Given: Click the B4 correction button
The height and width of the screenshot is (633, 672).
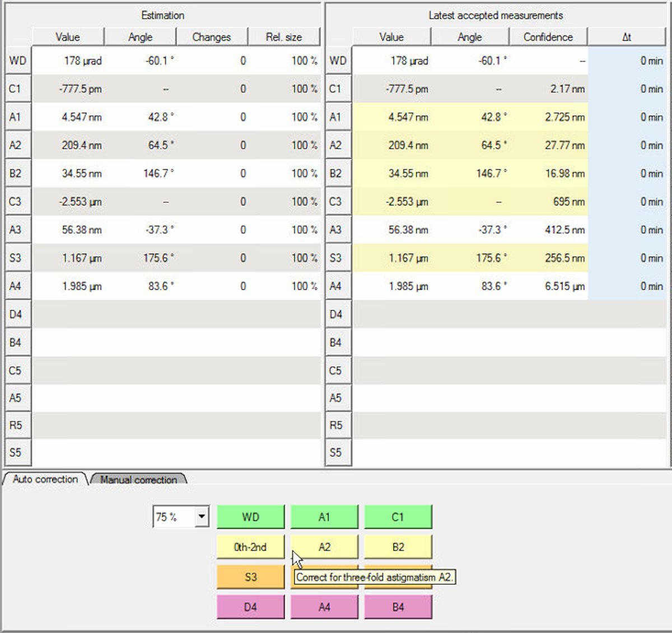Looking at the screenshot, I should 398,606.
